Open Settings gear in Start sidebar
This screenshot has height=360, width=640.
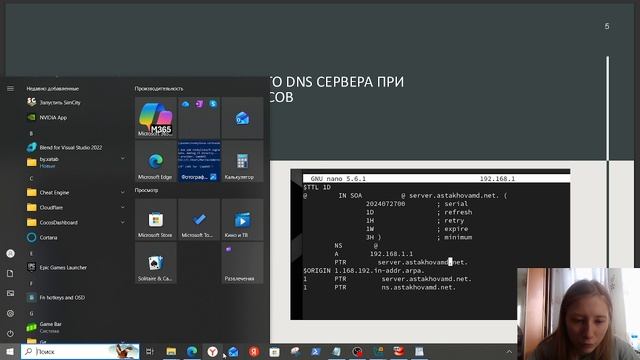10,313
